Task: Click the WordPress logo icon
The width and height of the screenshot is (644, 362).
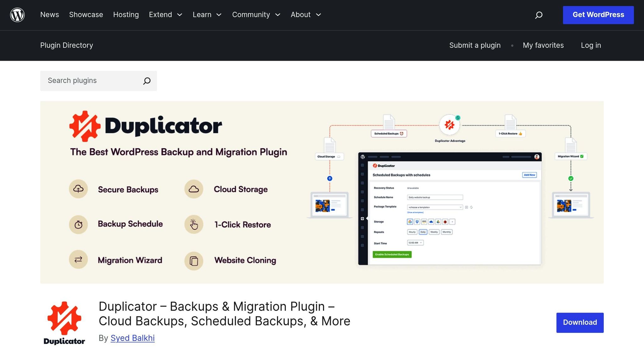Action: 17,15
